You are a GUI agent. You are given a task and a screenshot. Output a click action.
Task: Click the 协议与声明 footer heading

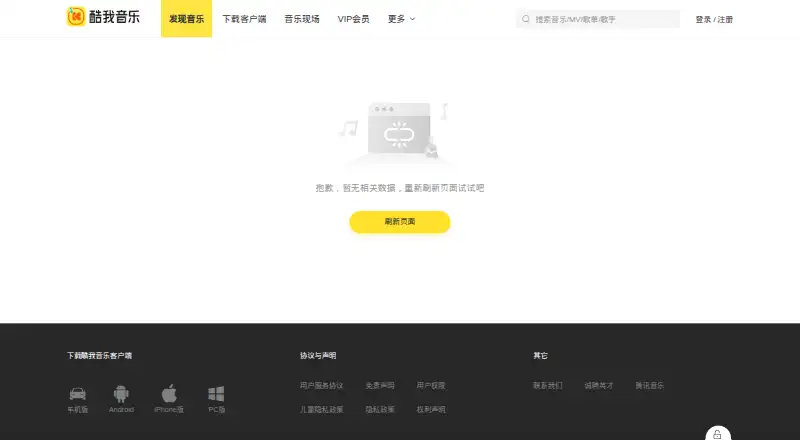[318, 355]
